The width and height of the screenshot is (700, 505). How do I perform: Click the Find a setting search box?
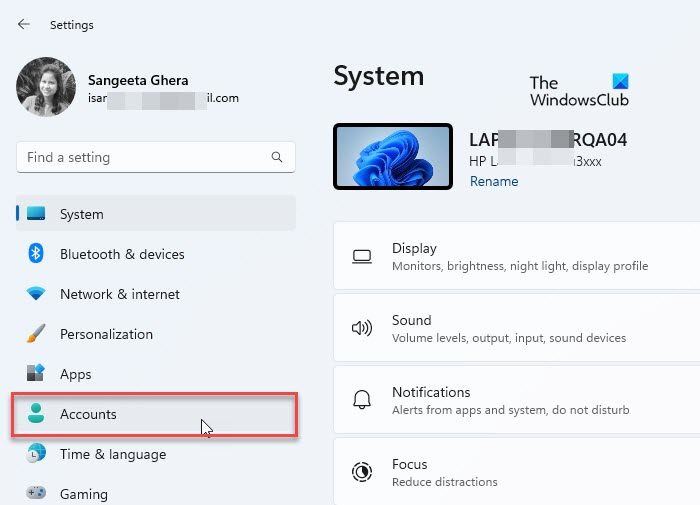(145, 157)
